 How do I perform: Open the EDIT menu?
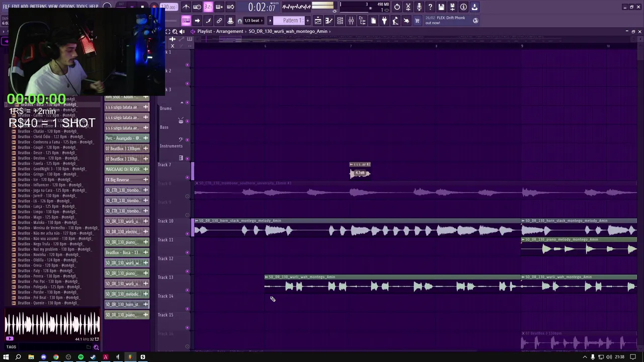16,7
